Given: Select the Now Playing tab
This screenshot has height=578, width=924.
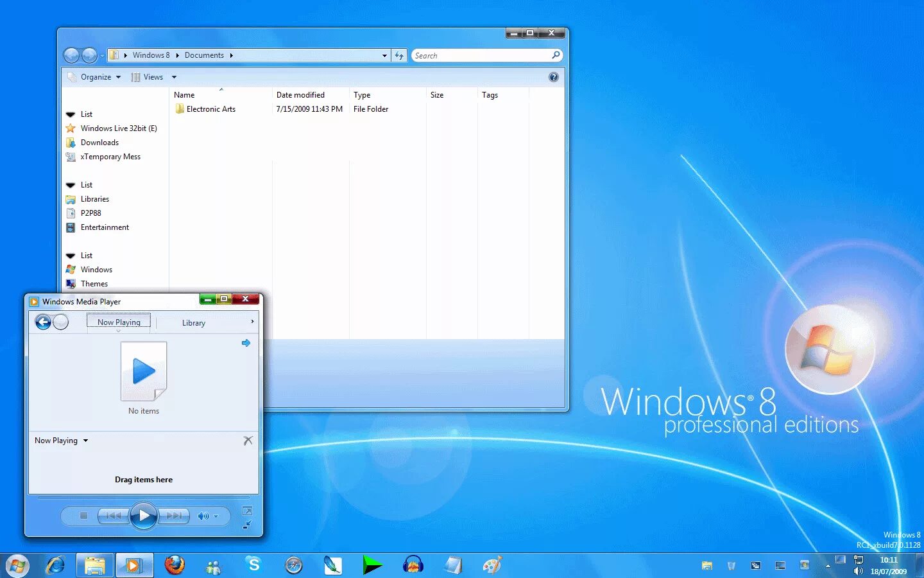Looking at the screenshot, I should (118, 322).
